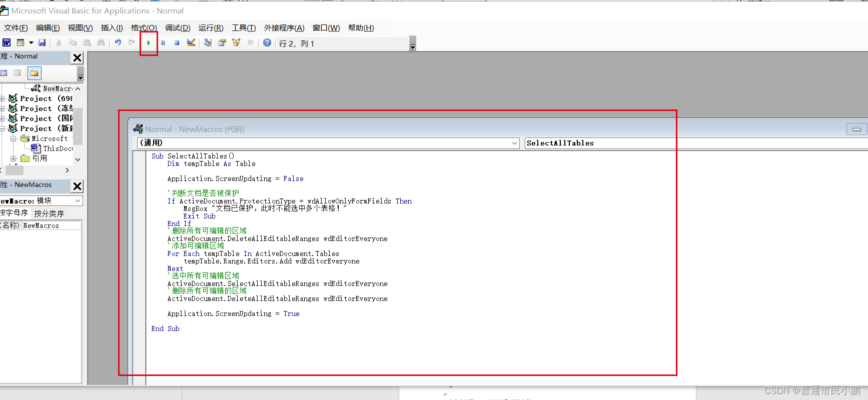Screen dimensions: 868x400
Task: Open the 外接程序(A) menu
Action: pos(284,28)
